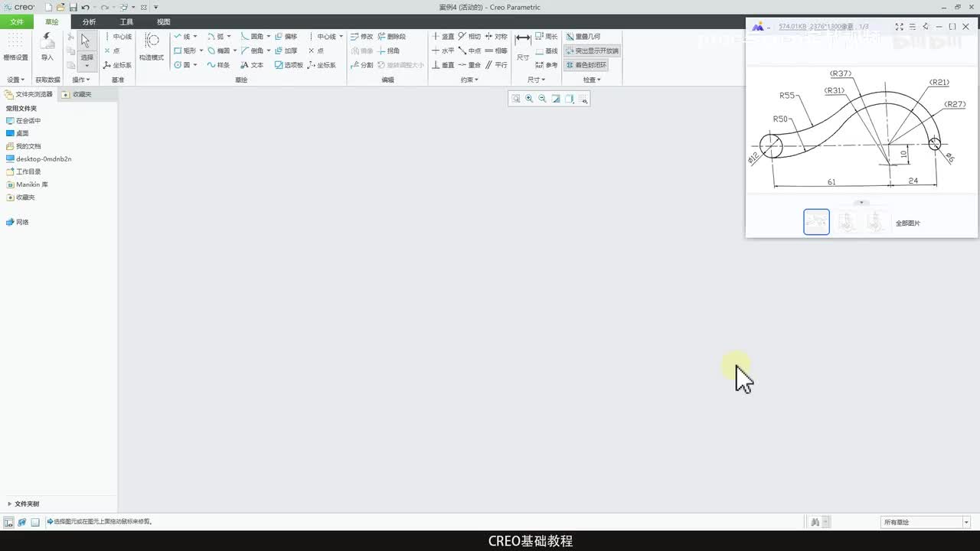The height and width of the screenshot is (551, 980).
Task: Apply the 垂直 perpendicular constraint
Action: pos(443,65)
